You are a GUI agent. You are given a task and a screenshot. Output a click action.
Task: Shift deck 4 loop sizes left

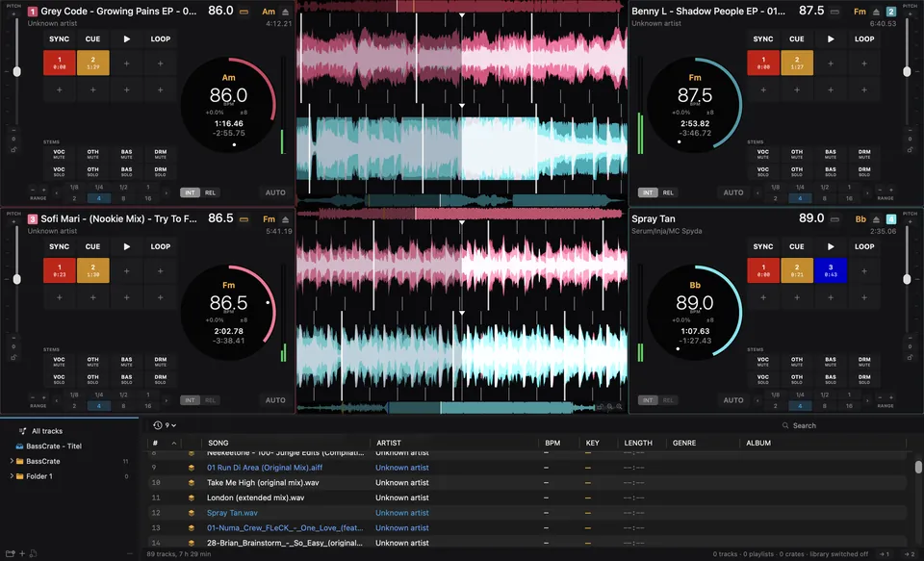[x=757, y=400]
